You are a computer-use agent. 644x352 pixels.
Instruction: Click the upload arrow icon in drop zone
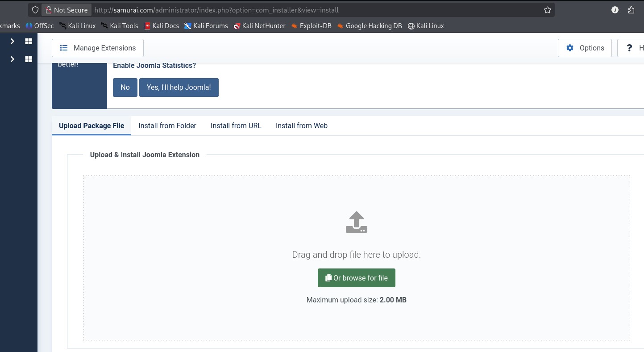[x=356, y=222]
